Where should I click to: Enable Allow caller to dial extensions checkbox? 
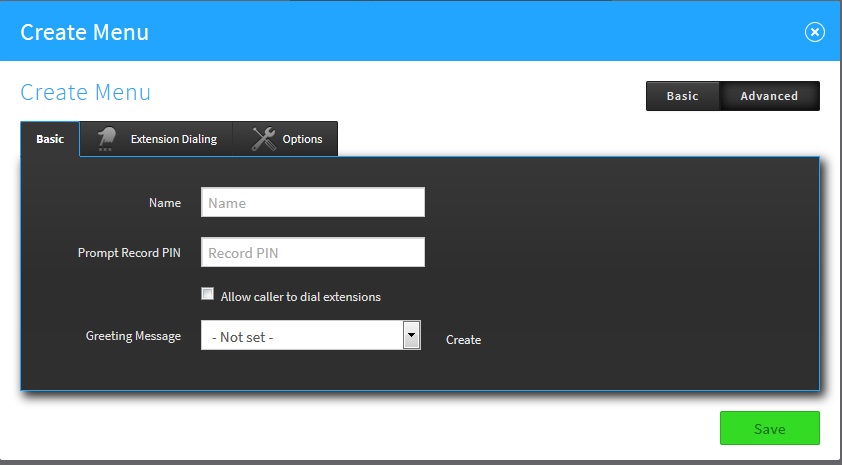[x=208, y=295]
